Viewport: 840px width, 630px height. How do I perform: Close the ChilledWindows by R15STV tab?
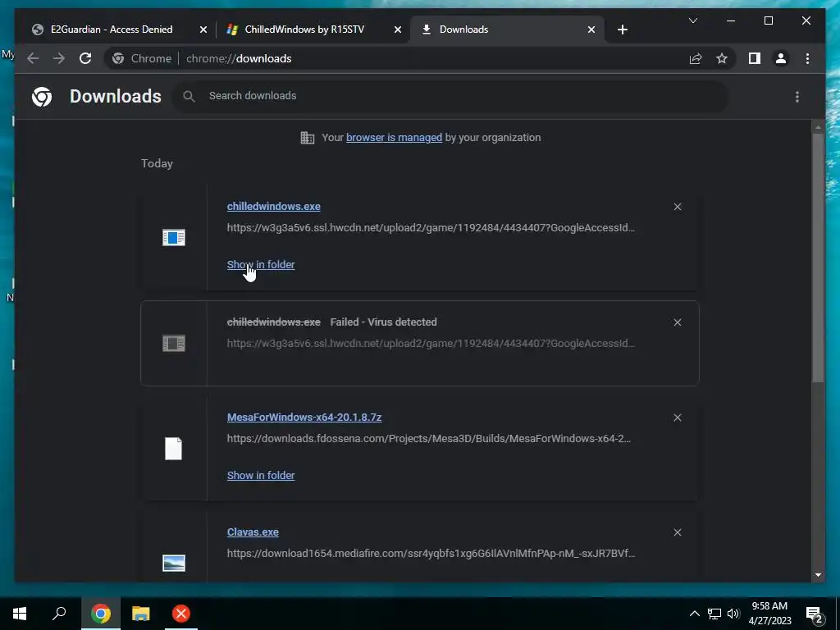pos(398,30)
